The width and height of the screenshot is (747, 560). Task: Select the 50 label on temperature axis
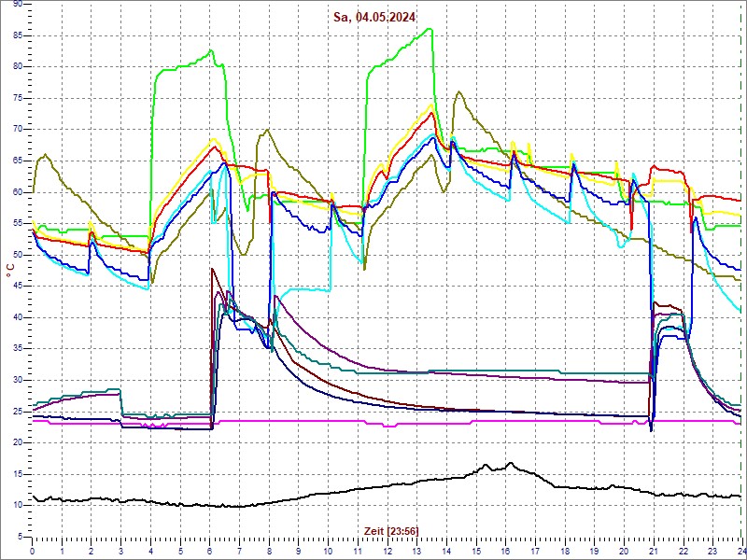(x=18, y=255)
